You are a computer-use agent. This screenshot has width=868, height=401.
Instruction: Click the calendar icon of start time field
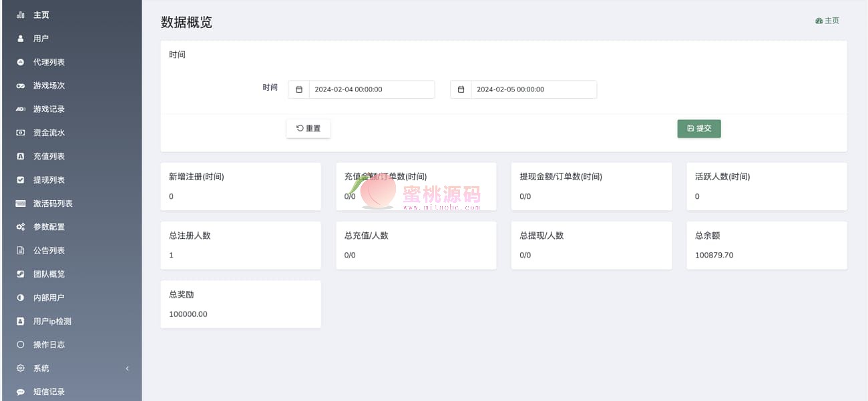pos(298,89)
